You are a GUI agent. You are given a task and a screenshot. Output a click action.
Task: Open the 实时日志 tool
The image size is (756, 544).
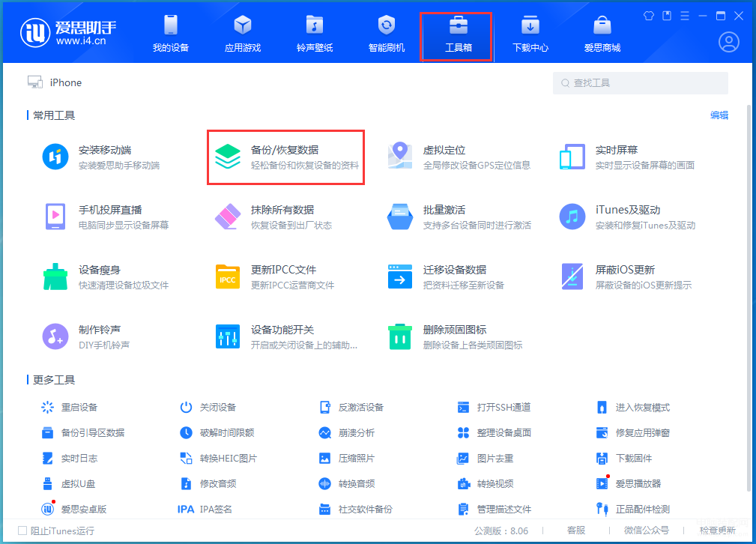[70, 459]
